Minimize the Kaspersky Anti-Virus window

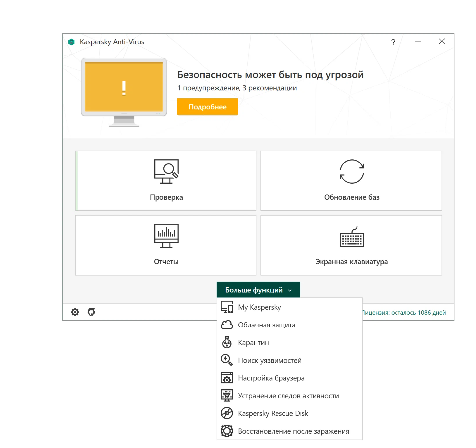(417, 42)
